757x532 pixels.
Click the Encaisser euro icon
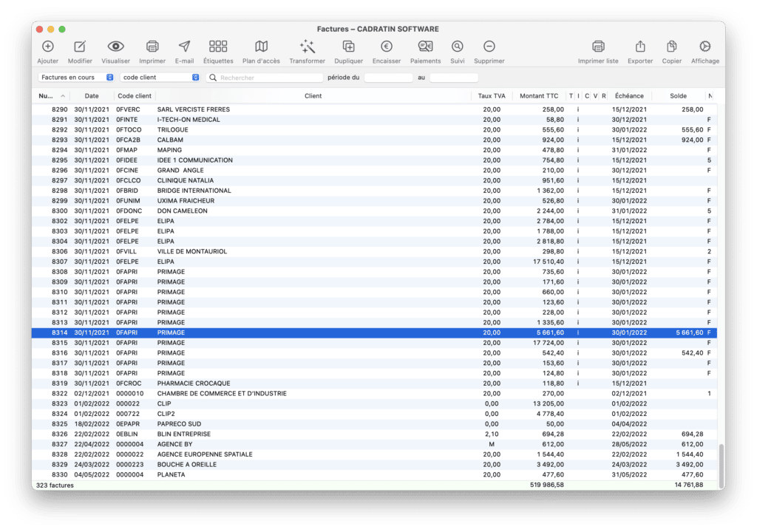[386, 47]
